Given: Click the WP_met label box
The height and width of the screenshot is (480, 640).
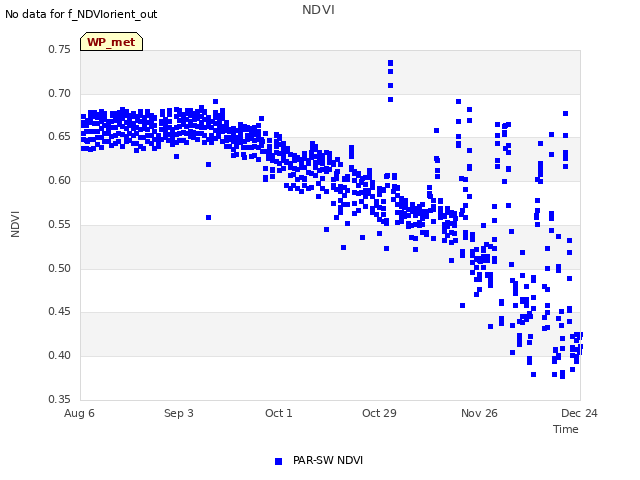Looking at the screenshot, I should tap(111, 42).
